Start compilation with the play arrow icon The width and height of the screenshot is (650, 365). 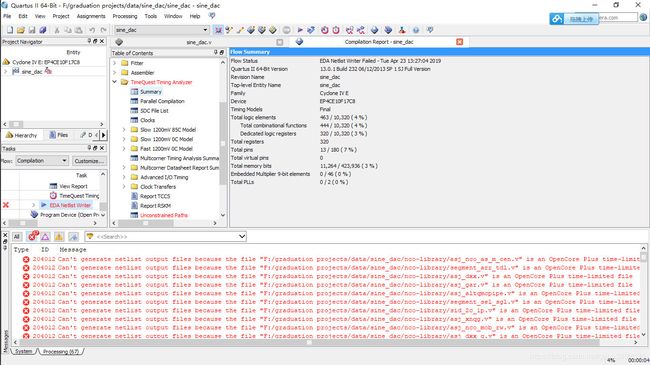point(300,30)
